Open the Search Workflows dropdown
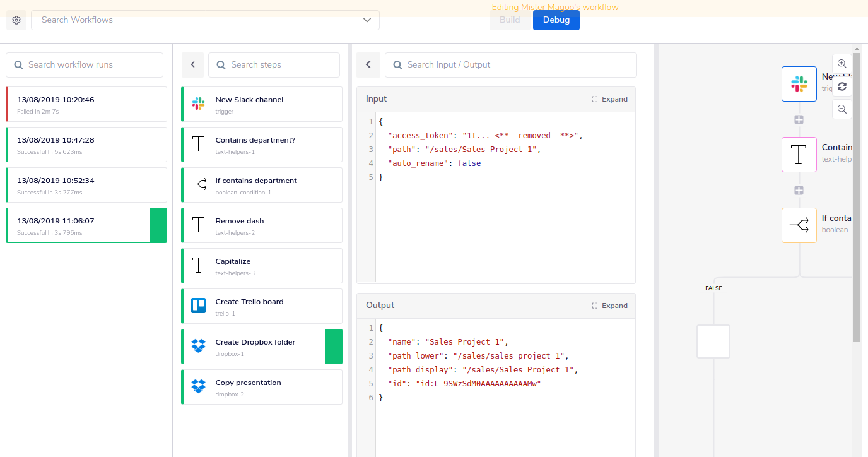This screenshot has width=868, height=457. pos(205,20)
